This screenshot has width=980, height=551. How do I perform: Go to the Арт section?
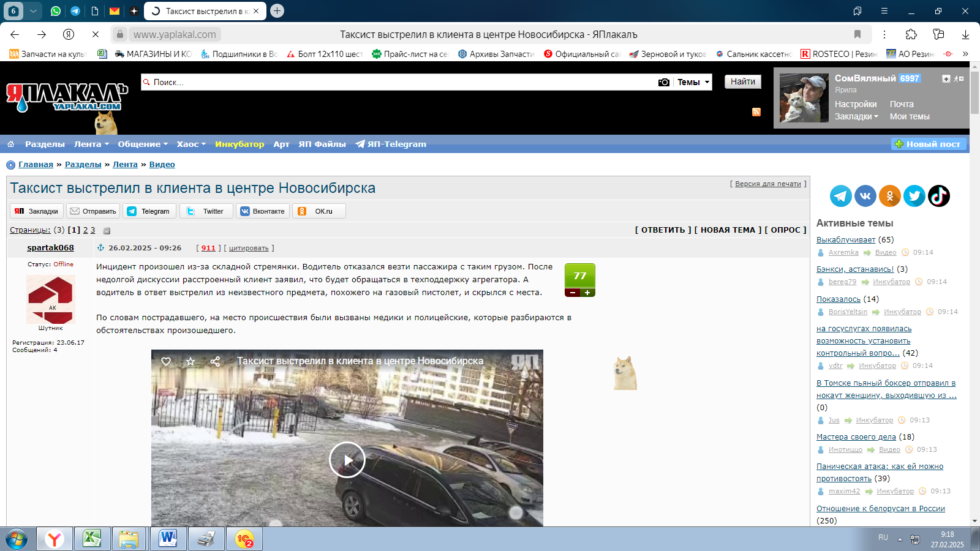(281, 144)
